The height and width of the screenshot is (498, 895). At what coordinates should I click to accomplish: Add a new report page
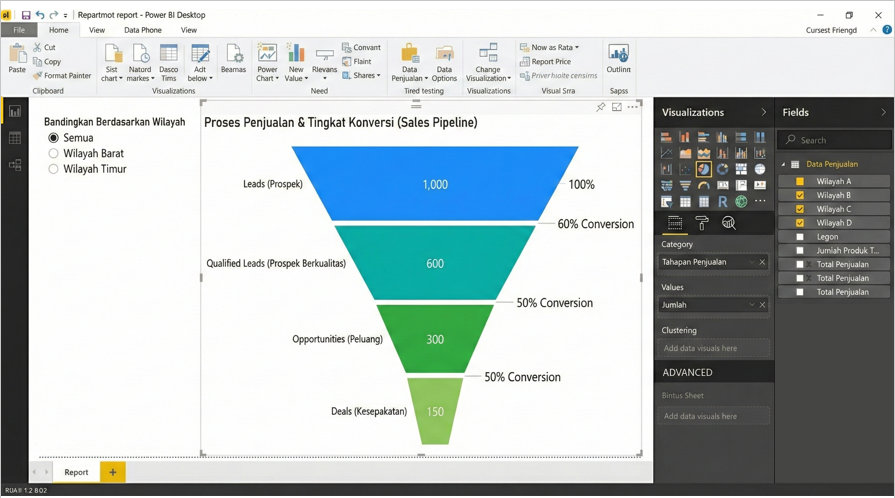coord(113,472)
